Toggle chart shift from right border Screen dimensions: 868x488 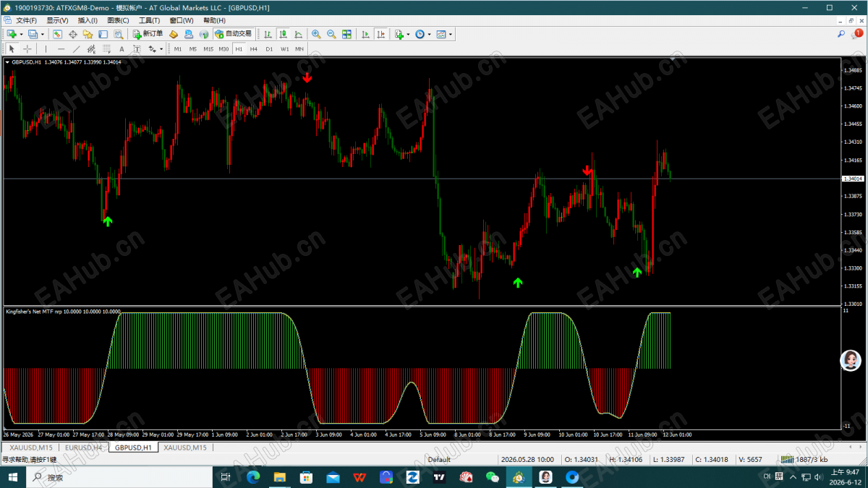pyautogui.click(x=380, y=34)
